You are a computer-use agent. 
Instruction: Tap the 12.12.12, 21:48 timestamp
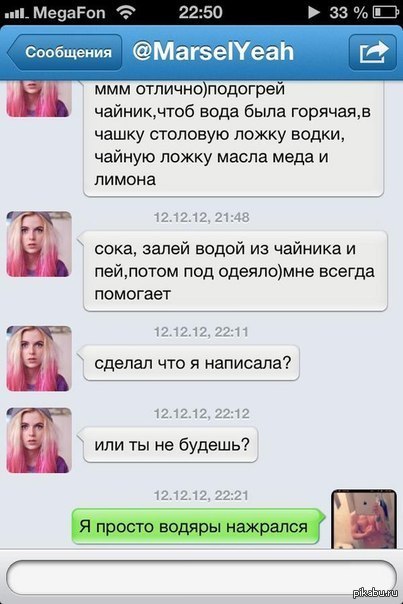click(202, 217)
